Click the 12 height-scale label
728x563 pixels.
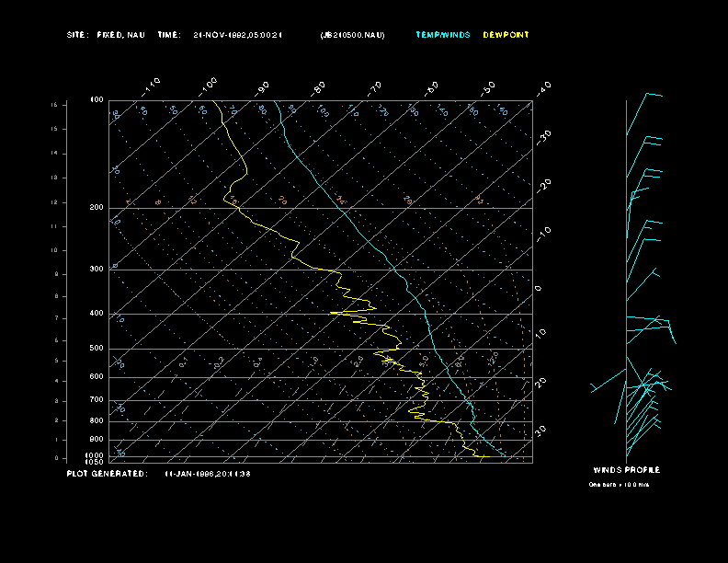point(55,202)
